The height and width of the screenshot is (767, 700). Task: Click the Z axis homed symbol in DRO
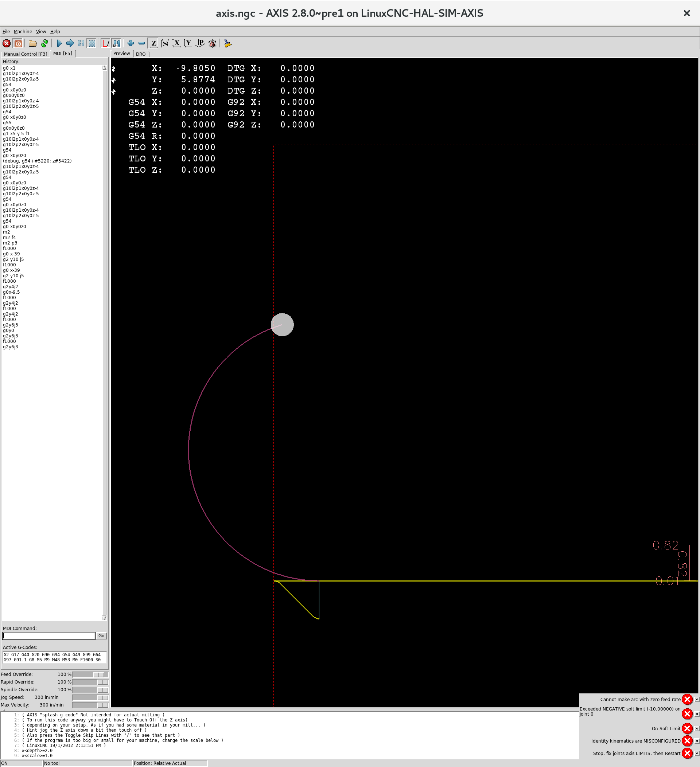pos(113,91)
